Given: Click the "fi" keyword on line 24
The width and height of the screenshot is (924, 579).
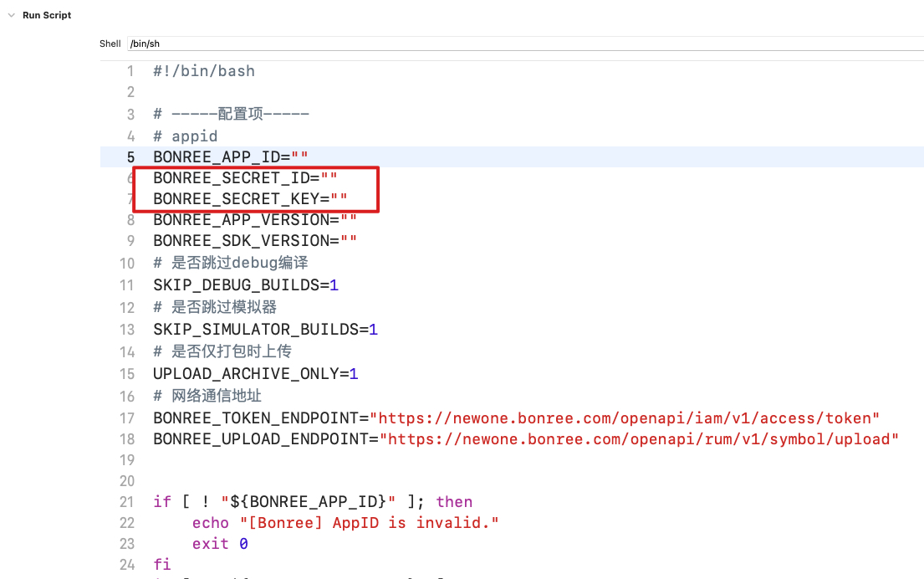Looking at the screenshot, I should [162, 565].
